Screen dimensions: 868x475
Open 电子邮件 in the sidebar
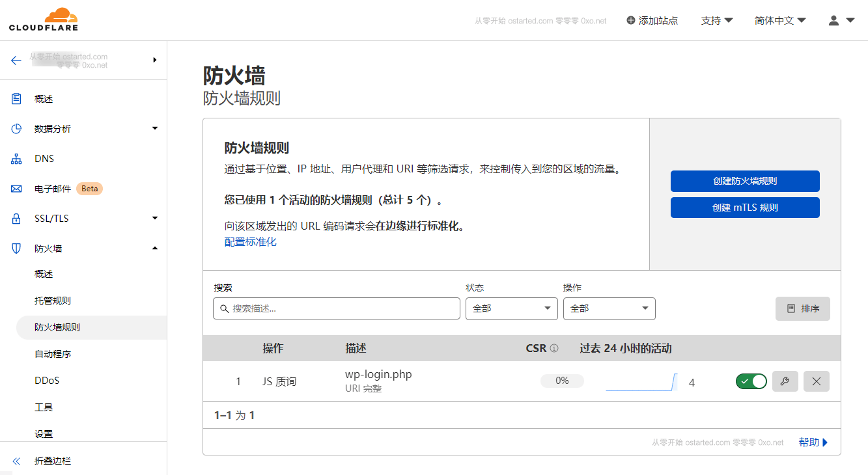tap(53, 189)
